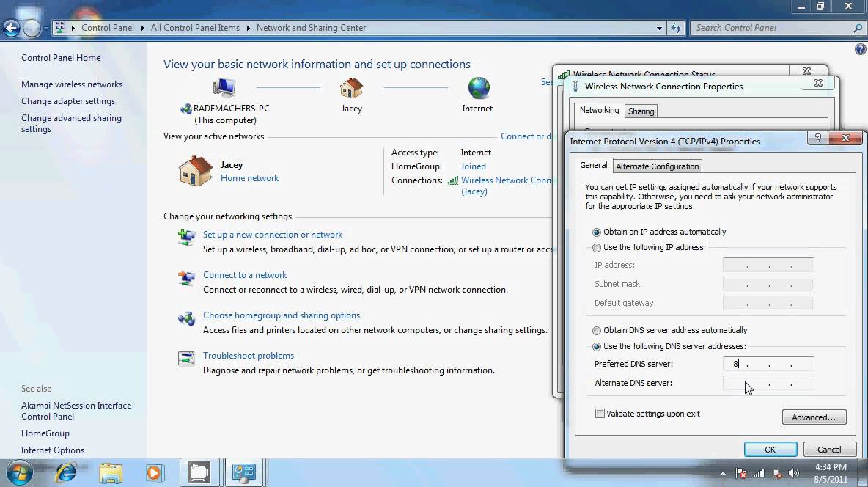Image resolution: width=868 pixels, height=487 pixels.
Task: Open Internet Explorer from the taskbar
Action: 66,472
